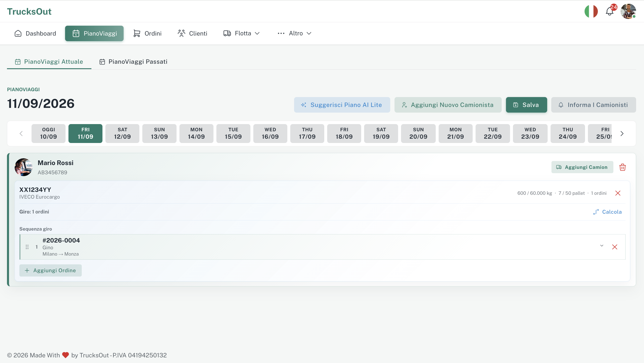Screen dimensions: 644x363
Task: Click Aggiungi Nuovo Camionista button
Action: click(x=448, y=105)
